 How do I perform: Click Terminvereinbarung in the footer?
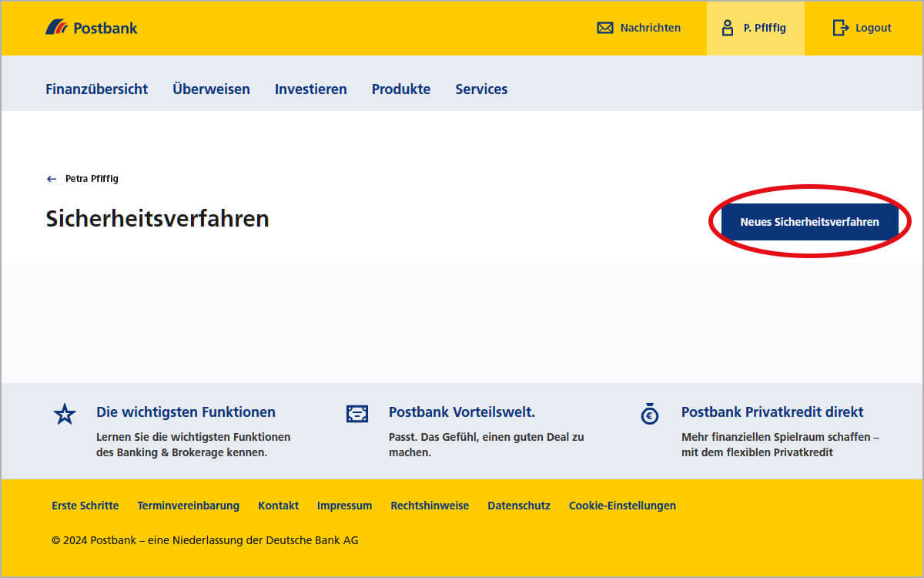pos(188,506)
